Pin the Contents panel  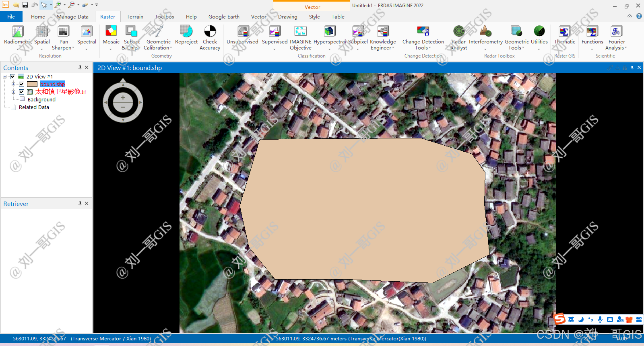tap(80, 68)
